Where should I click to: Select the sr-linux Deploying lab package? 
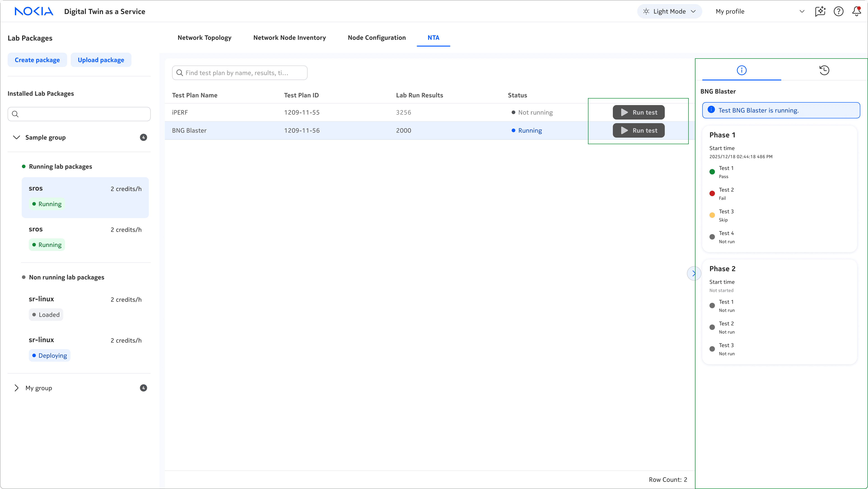(85, 347)
